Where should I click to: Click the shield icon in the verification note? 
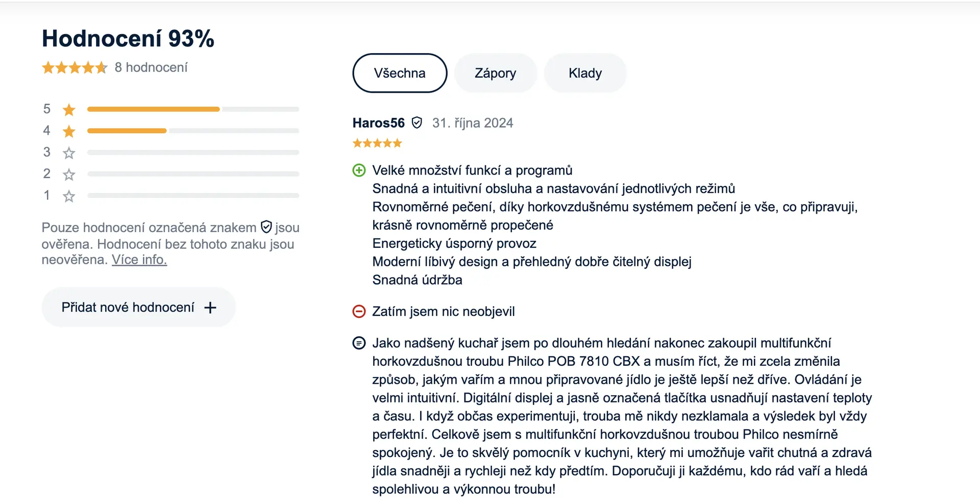pyautogui.click(x=266, y=227)
